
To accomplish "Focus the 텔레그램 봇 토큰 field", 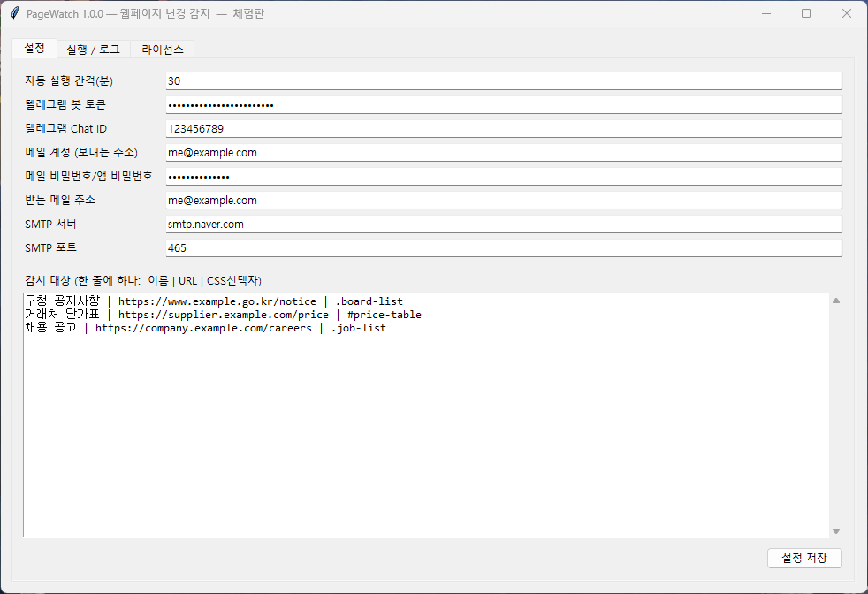I will pyautogui.click(x=504, y=104).
